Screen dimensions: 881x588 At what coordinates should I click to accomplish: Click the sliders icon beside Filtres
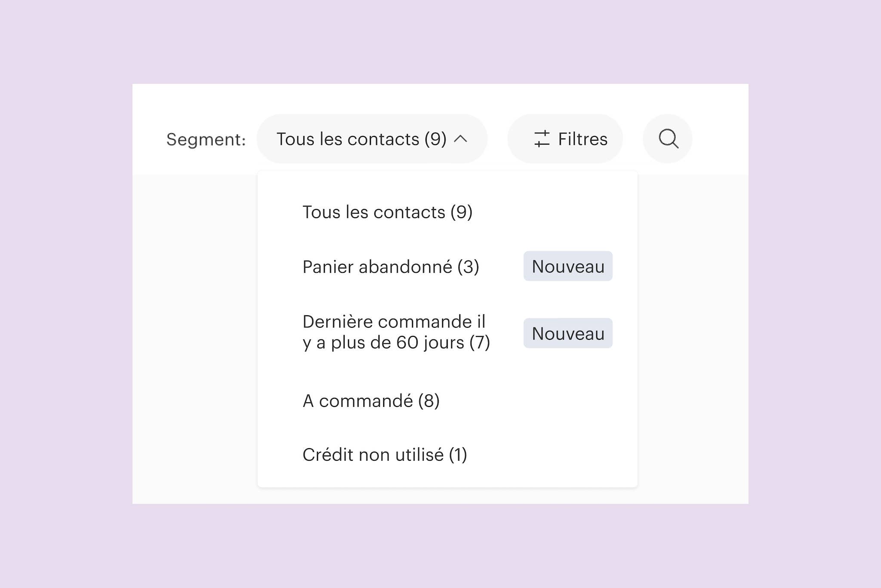coord(542,139)
